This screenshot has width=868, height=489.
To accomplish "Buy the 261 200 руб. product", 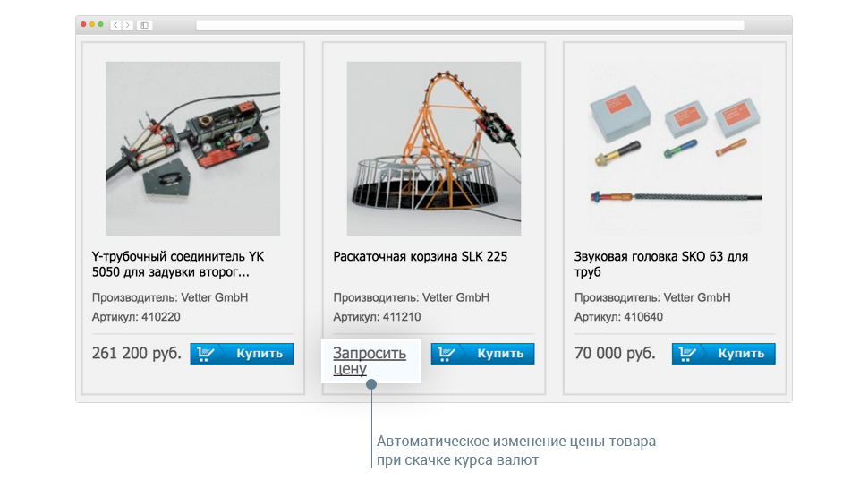I will [x=242, y=354].
